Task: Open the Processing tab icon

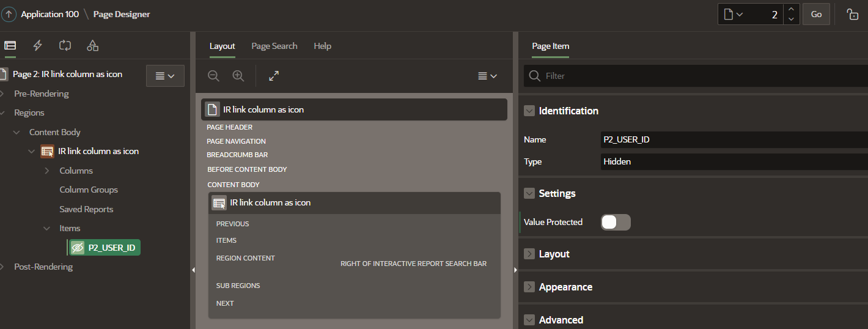Action: (65, 45)
